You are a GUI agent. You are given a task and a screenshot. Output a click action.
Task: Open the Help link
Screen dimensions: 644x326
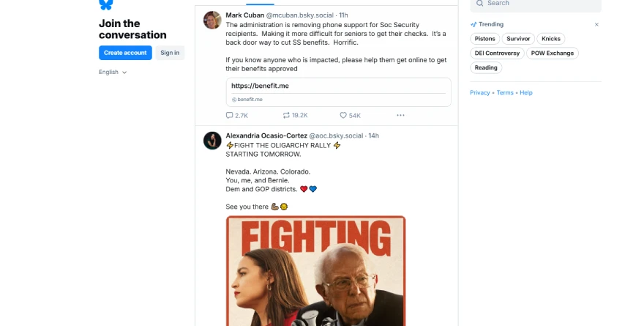(x=525, y=93)
